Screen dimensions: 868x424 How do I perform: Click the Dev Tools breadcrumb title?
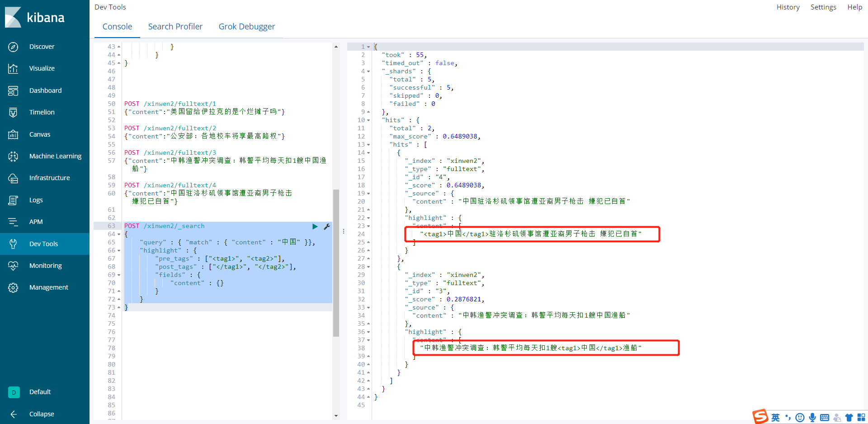(x=110, y=7)
